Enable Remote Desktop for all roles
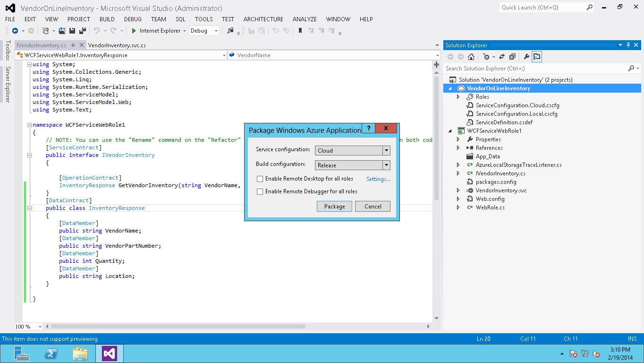The image size is (644, 363). (260, 179)
